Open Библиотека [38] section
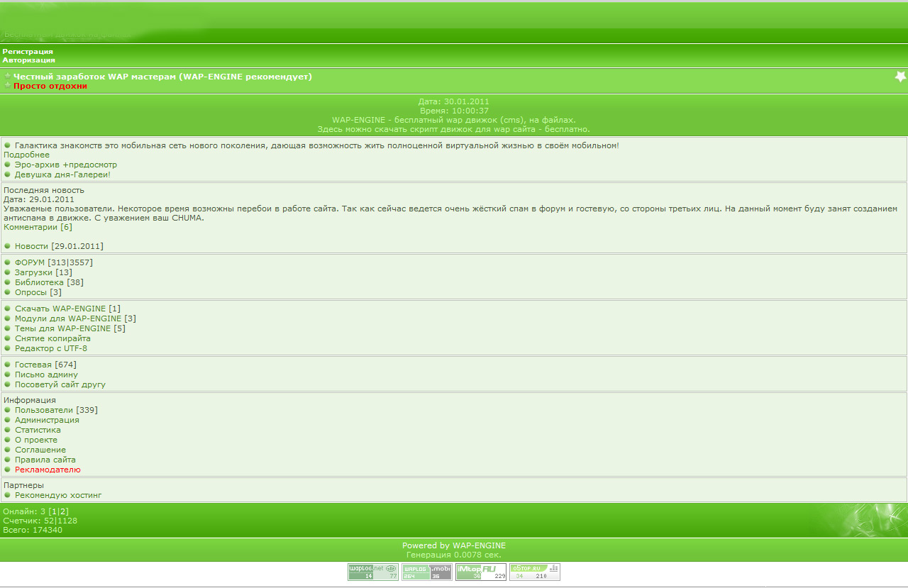 coord(49,282)
